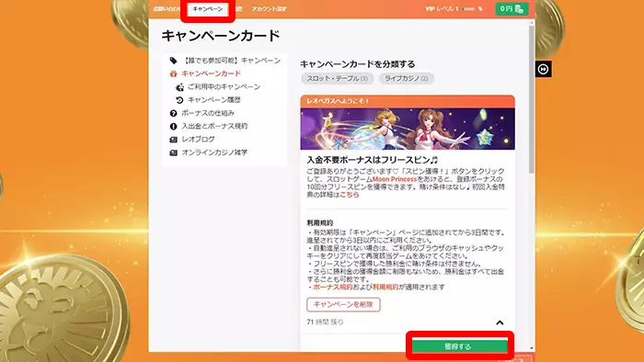Open 【誰でも参加可能】キャンペーン sidebar item
This screenshot has width=644, height=362.
click(x=232, y=61)
